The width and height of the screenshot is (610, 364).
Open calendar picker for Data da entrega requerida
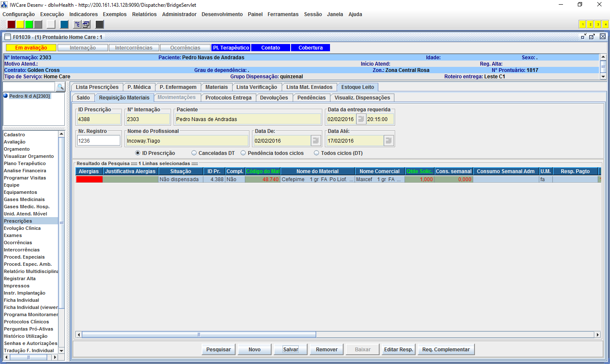(361, 119)
